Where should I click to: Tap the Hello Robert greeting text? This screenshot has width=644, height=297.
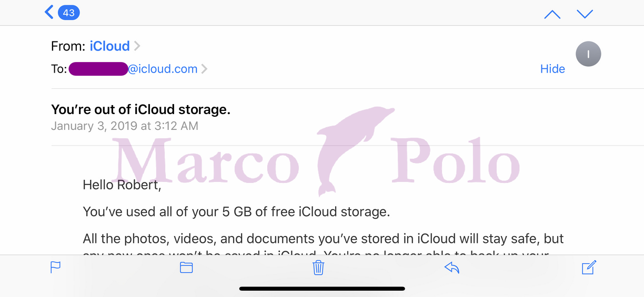(x=122, y=185)
